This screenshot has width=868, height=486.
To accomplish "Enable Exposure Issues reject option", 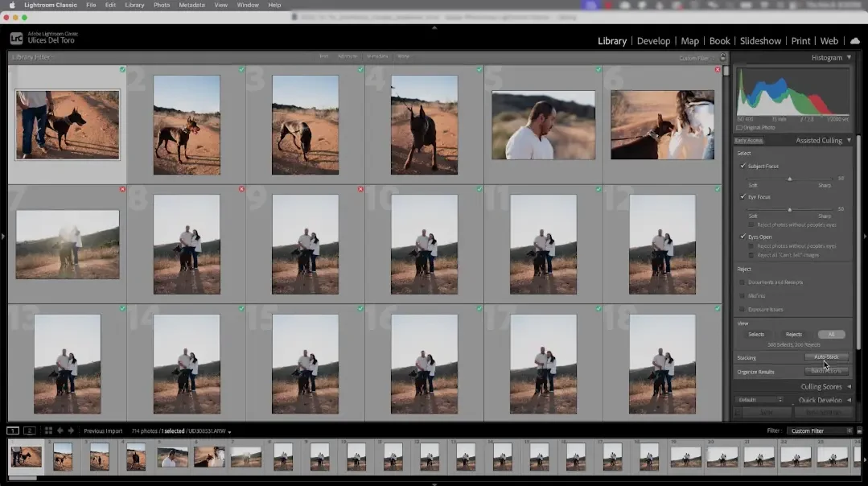I will click(x=743, y=310).
